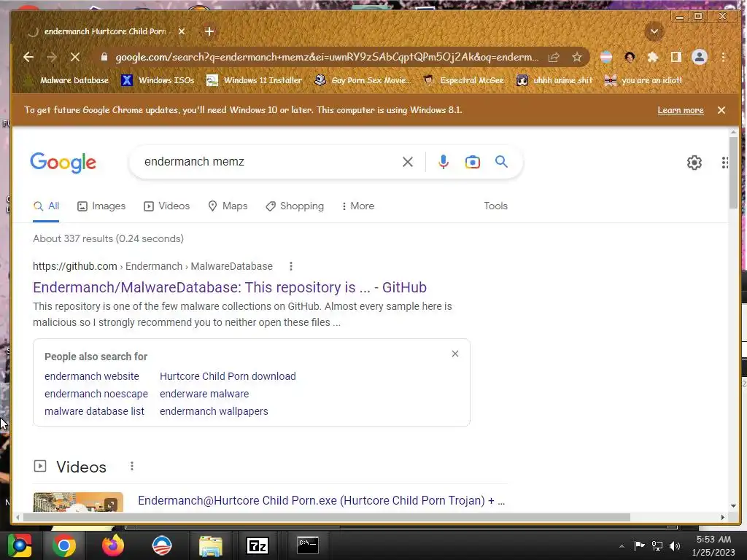This screenshot has height=560, width=747.
Task: Switch to the Shopping tab
Action: click(295, 206)
